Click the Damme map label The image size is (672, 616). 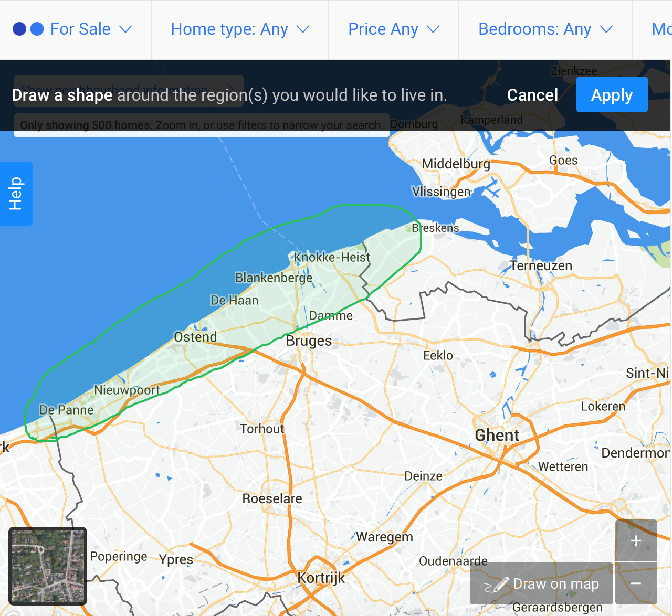pyautogui.click(x=331, y=315)
